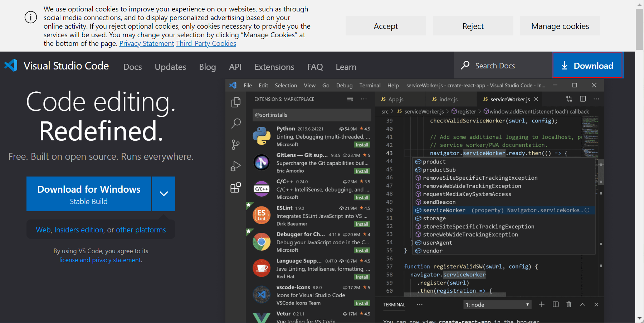Click the blue Download button in the header
Screen dimensions: 644x323
point(587,66)
